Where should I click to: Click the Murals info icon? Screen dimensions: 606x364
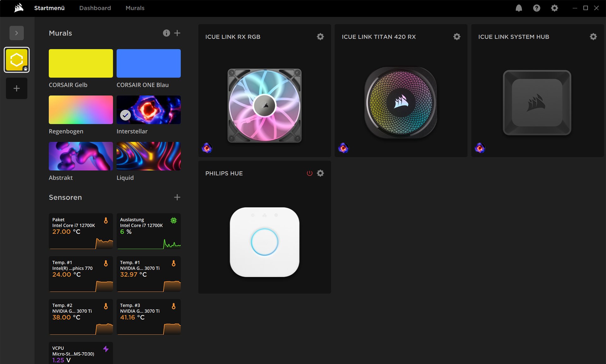pyautogui.click(x=166, y=33)
